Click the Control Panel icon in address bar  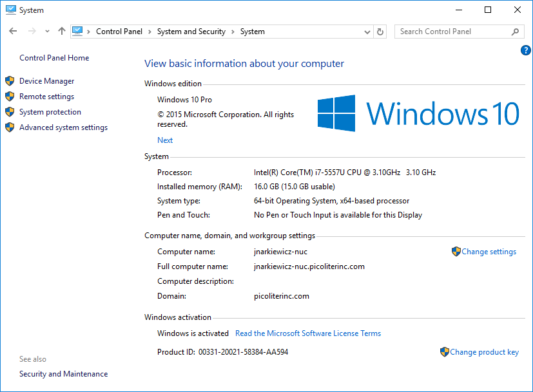point(77,31)
